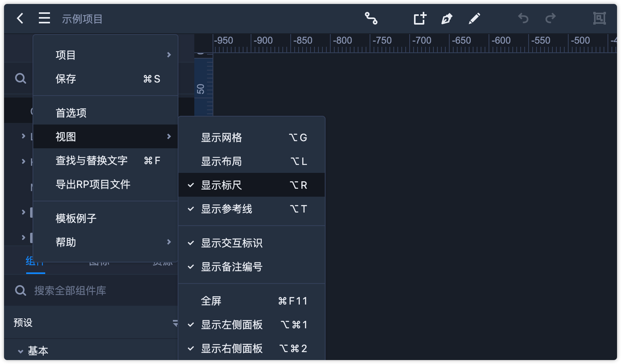This screenshot has width=621, height=364.
Task: Click the redo arrow icon
Action: (550, 18)
